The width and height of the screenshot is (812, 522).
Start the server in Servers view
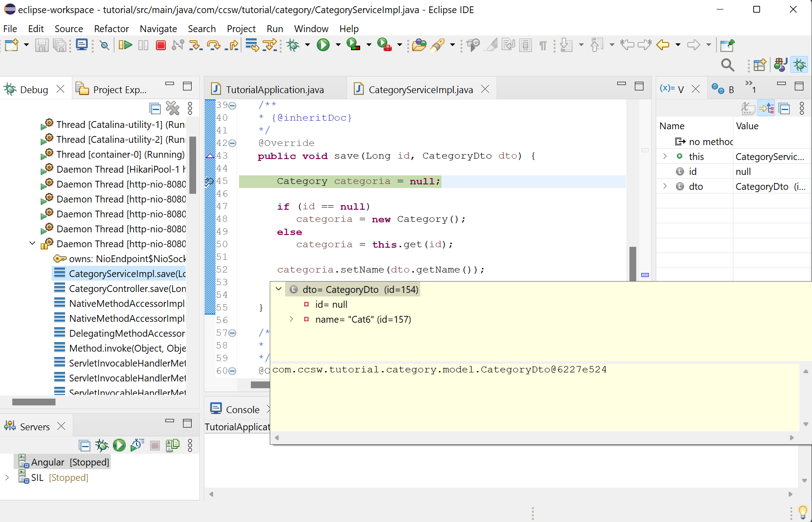[119, 445]
